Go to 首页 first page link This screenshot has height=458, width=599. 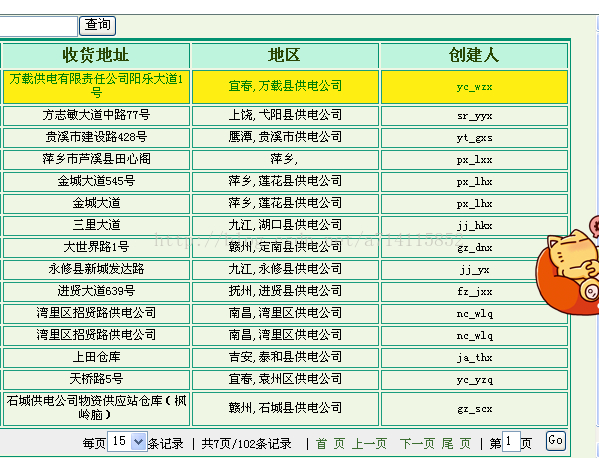coord(330,444)
